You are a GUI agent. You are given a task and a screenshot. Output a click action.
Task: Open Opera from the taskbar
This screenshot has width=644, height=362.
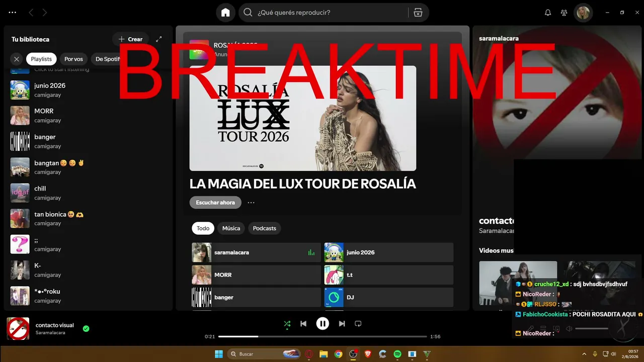309,354
